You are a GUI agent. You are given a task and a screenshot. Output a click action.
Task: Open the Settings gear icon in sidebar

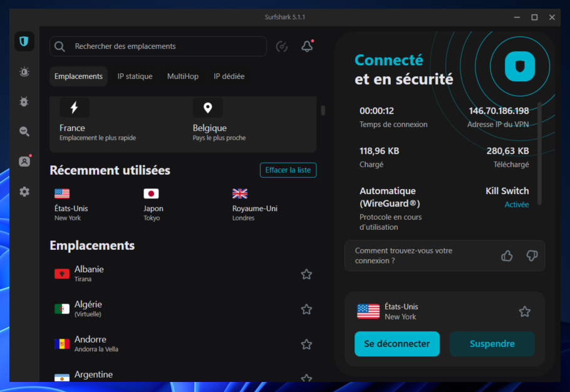coord(24,192)
